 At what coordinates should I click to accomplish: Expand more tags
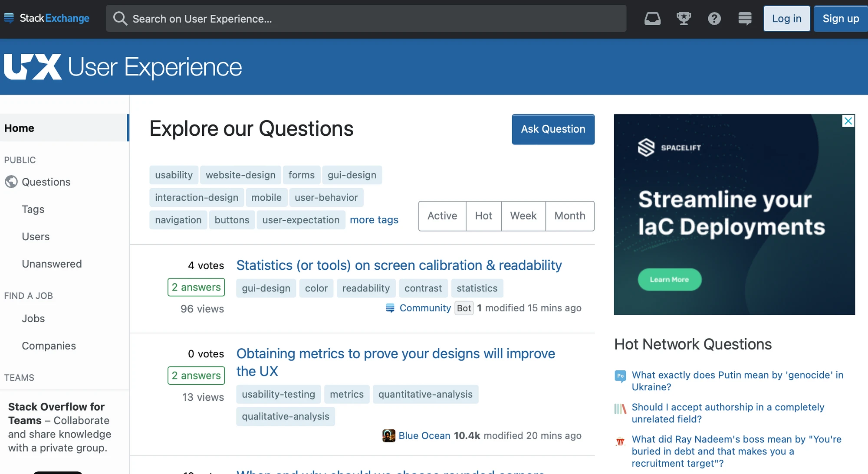tap(374, 220)
